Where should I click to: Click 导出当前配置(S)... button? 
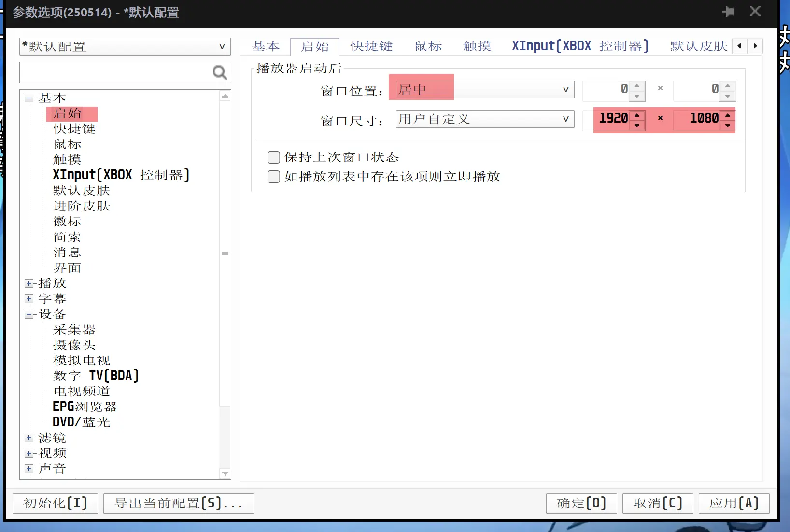pos(179,504)
